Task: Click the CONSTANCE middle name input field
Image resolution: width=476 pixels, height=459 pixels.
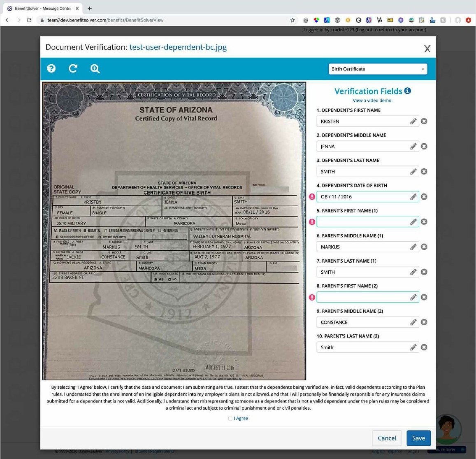Action: click(368, 322)
